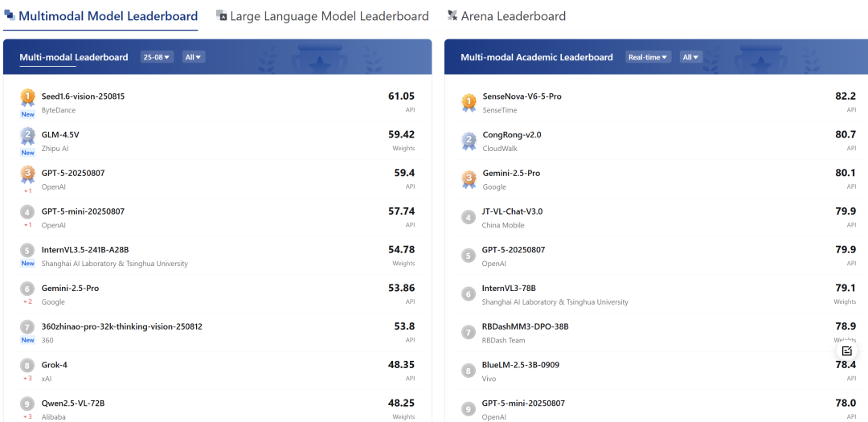The image size is (868, 422).
Task: Open the InternVL3.5-241B-A28B model entry
Action: [x=85, y=250]
